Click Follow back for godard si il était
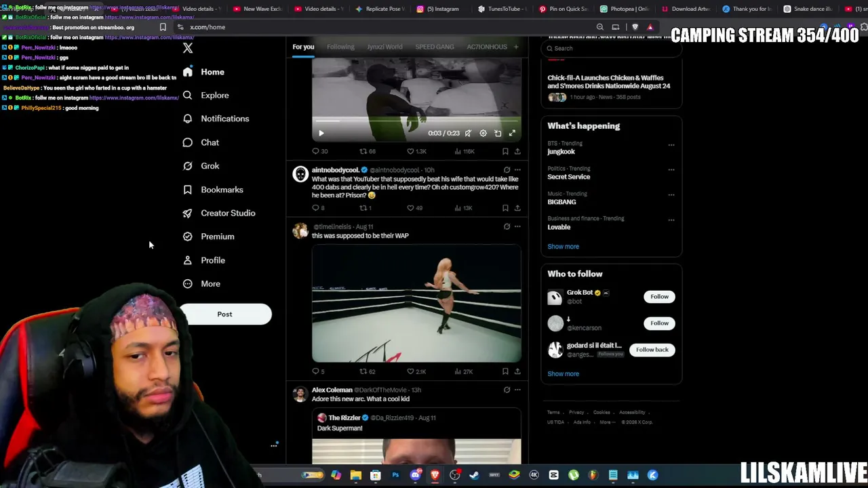The width and height of the screenshot is (868, 488). coord(652,350)
